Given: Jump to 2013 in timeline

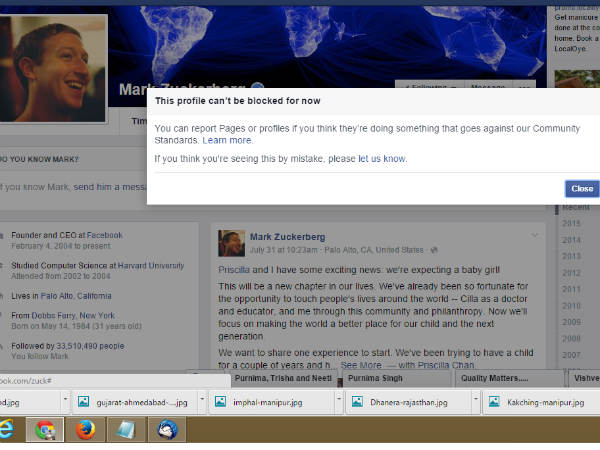Looking at the screenshot, I should coord(571,256).
